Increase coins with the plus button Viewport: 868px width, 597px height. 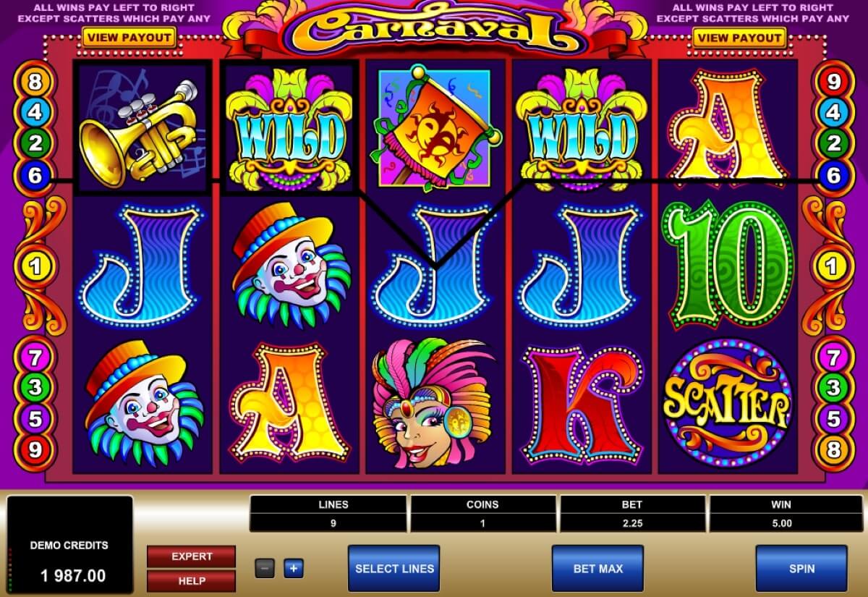pyautogui.click(x=293, y=568)
